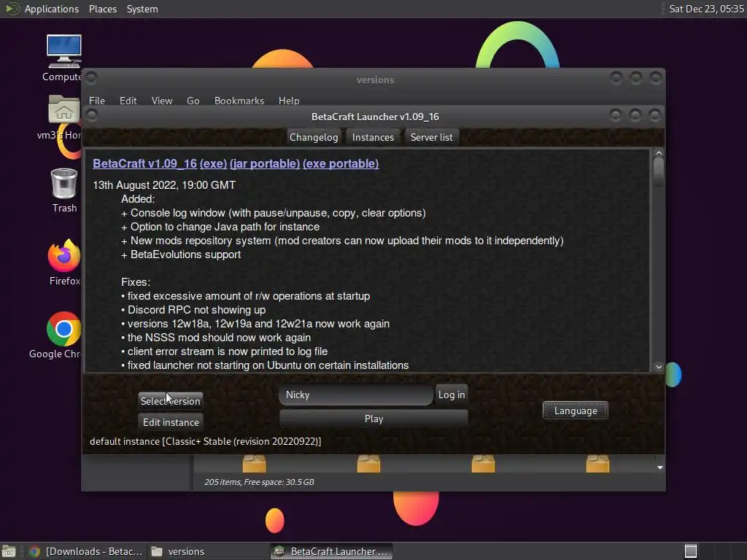The image size is (747, 560).
Task: Open Bookmarks menu in versions window
Action: point(239,101)
